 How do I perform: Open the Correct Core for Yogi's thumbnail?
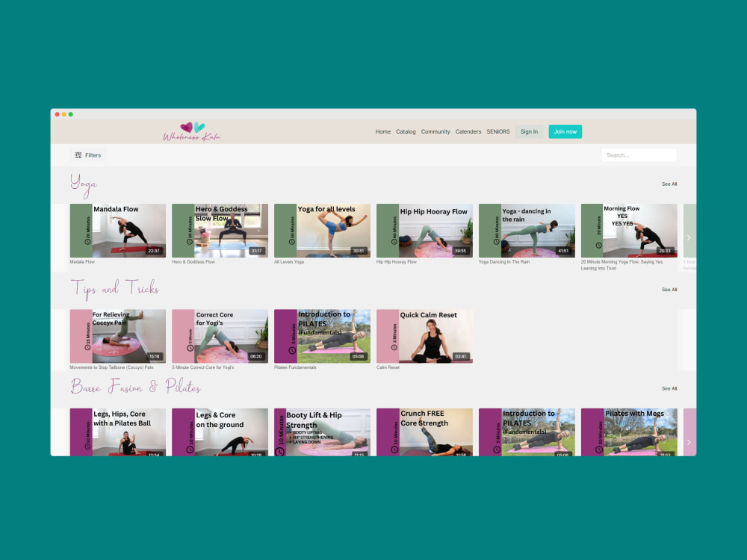pos(220,336)
